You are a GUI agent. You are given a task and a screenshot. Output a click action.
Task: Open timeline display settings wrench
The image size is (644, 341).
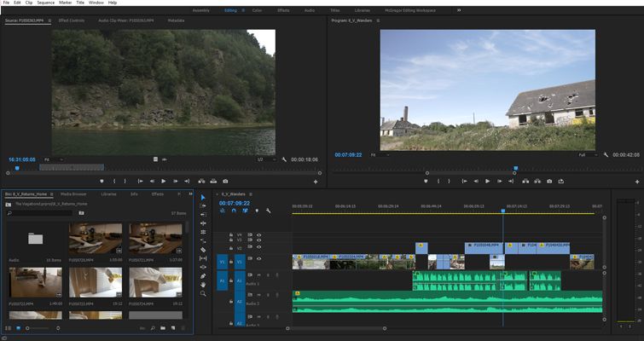(268, 211)
